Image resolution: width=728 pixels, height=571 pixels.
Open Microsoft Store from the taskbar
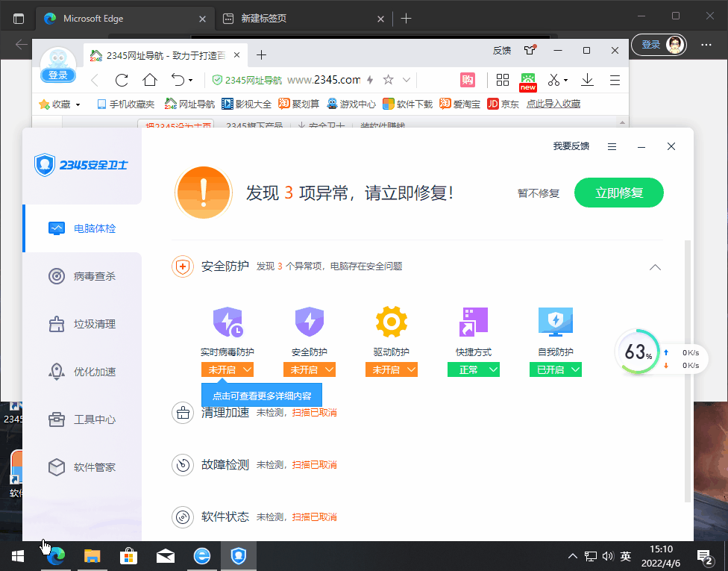[x=128, y=556]
